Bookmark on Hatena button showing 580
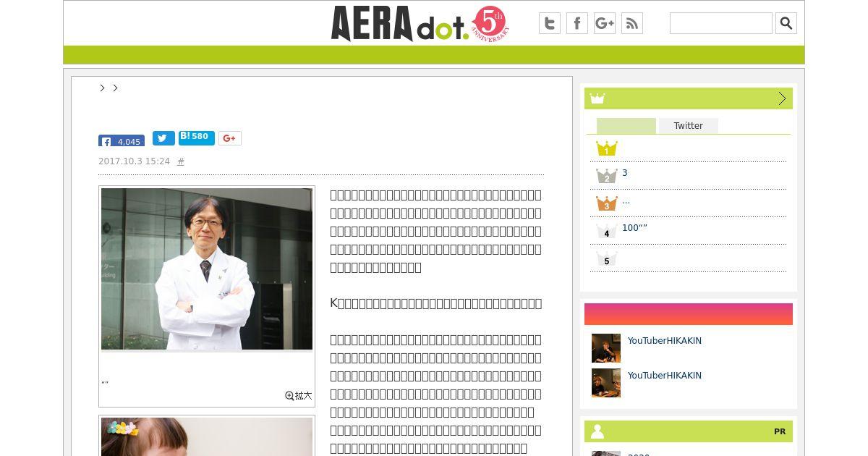 click(197, 138)
